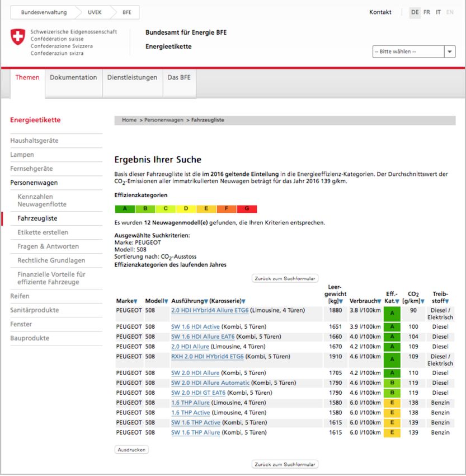Viewport: 466px width, 476px height.
Task: Click lower 'Zurück zum Suchformular' button
Action: pos(285,464)
